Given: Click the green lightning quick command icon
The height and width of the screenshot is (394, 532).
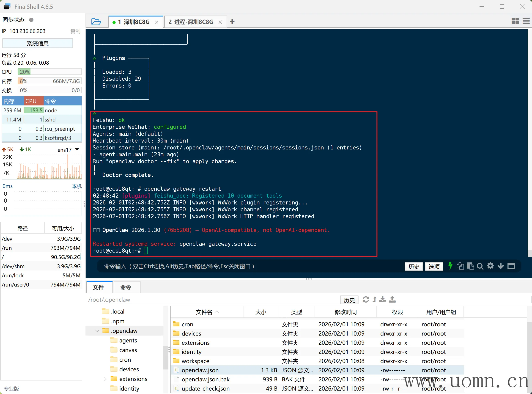Looking at the screenshot, I should coord(450,266).
